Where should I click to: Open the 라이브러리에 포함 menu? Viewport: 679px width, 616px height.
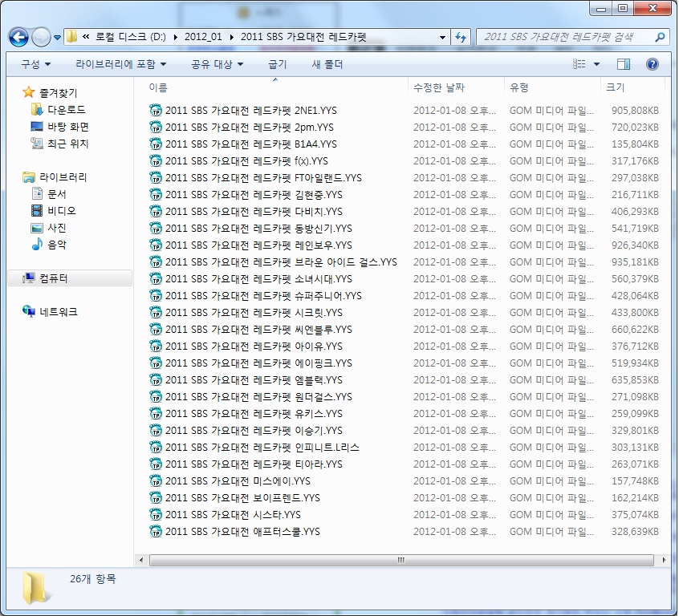[x=121, y=64]
